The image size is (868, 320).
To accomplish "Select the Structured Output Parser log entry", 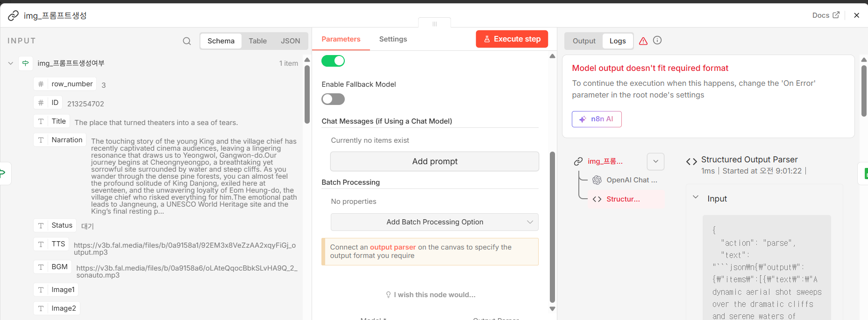I will [x=623, y=199].
